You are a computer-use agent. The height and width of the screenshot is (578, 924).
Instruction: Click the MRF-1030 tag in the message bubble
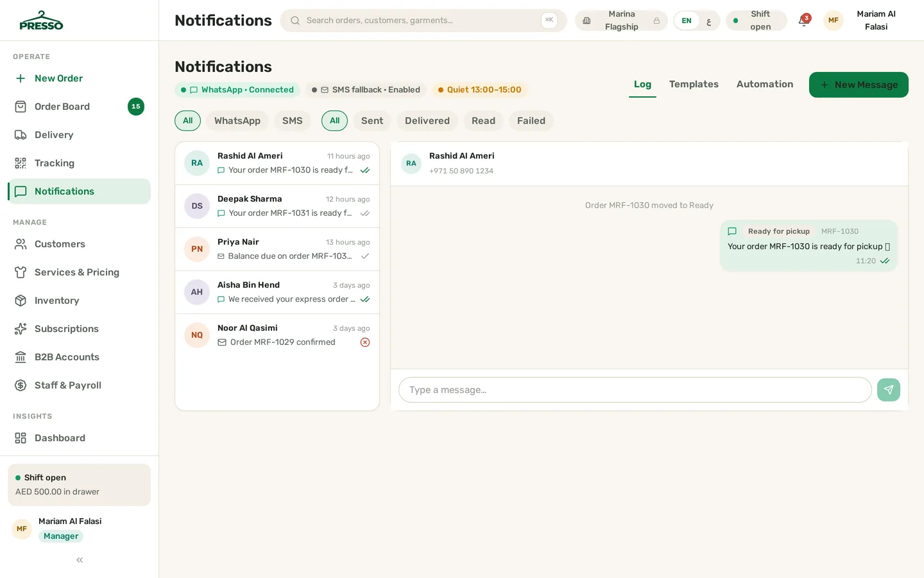click(x=840, y=231)
